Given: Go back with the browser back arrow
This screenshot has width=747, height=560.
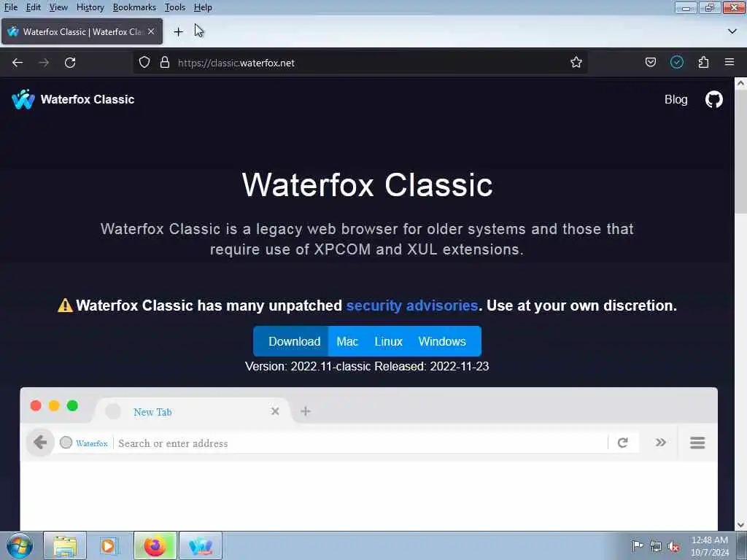Looking at the screenshot, I should [x=18, y=63].
